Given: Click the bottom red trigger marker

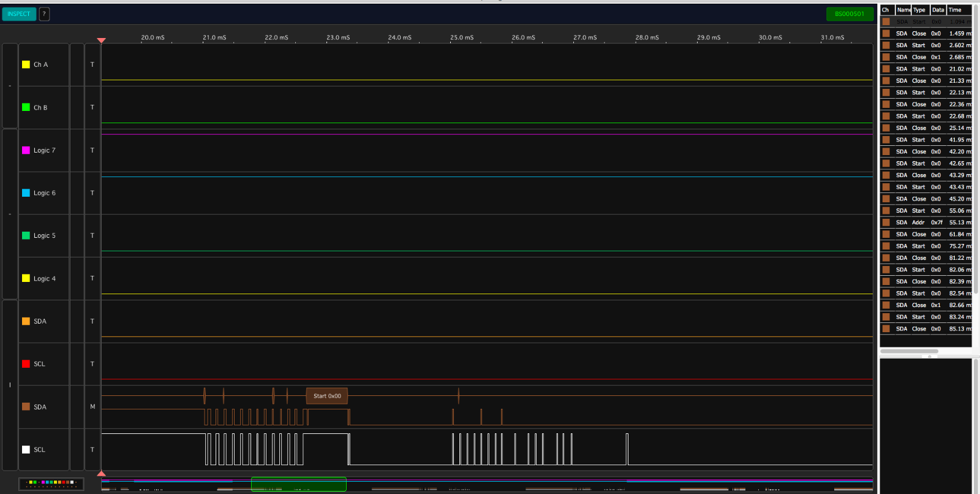Looking at the screenshot, I should click(102, 473).
